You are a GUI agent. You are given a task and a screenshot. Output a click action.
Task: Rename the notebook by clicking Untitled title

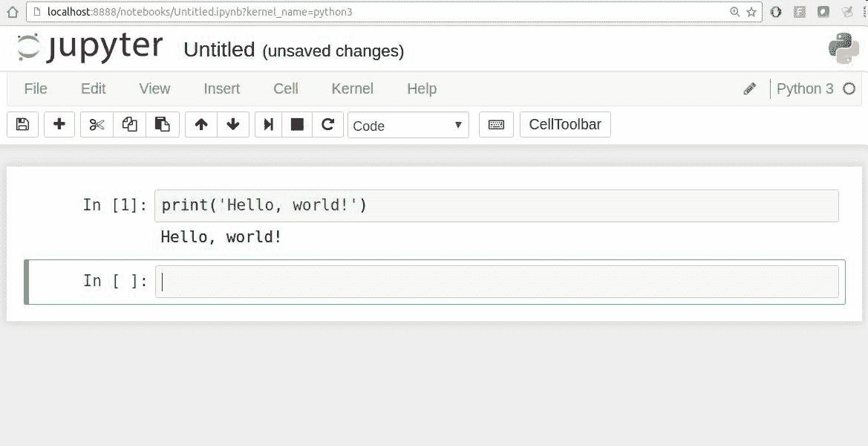point(219,50)
